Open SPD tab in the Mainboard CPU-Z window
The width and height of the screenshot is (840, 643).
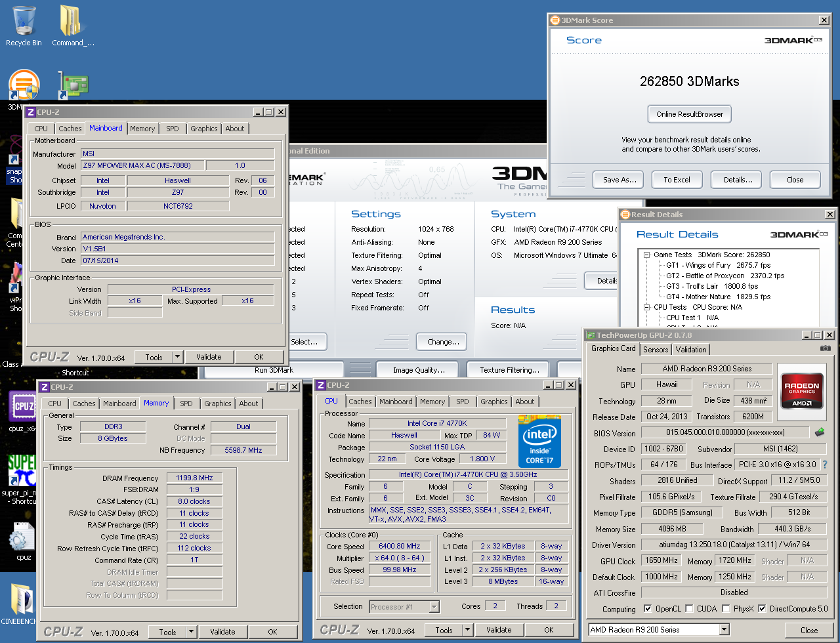click(173, 129)
